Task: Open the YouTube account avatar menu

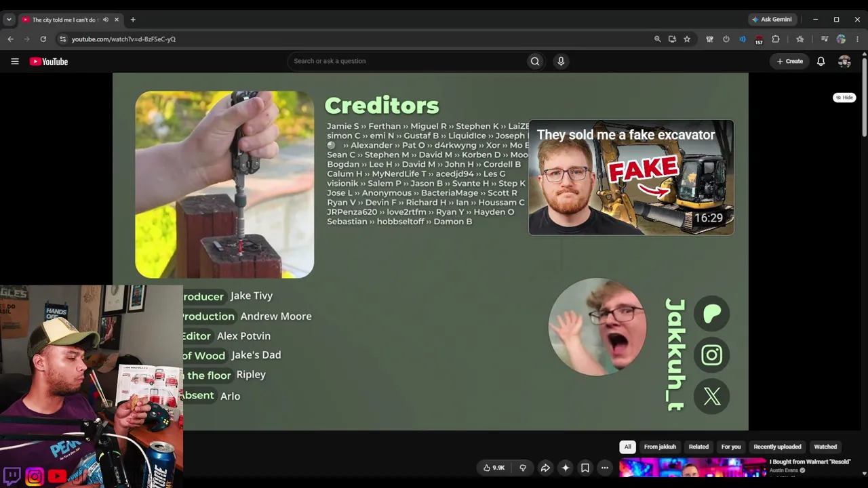Action: click(844, 61)
